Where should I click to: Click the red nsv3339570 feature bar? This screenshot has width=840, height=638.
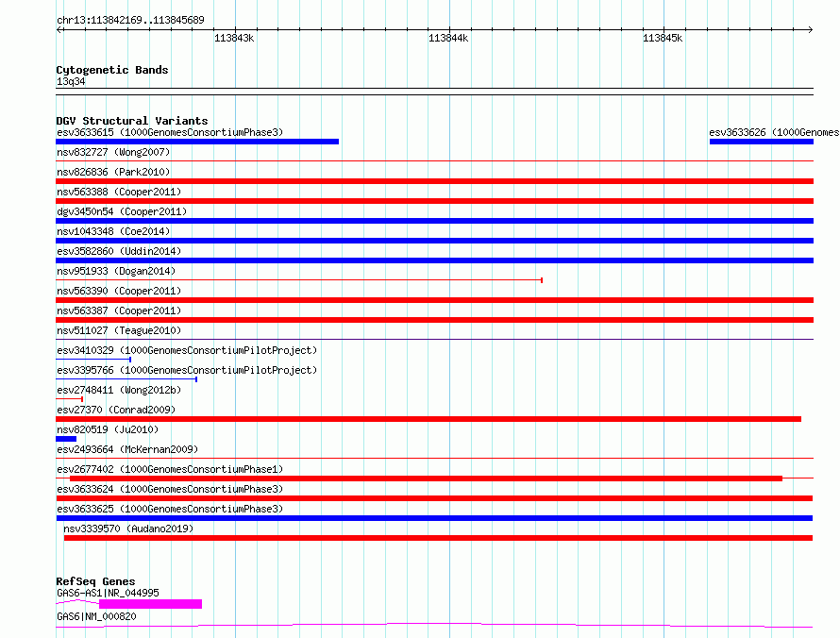click(438, 538)
